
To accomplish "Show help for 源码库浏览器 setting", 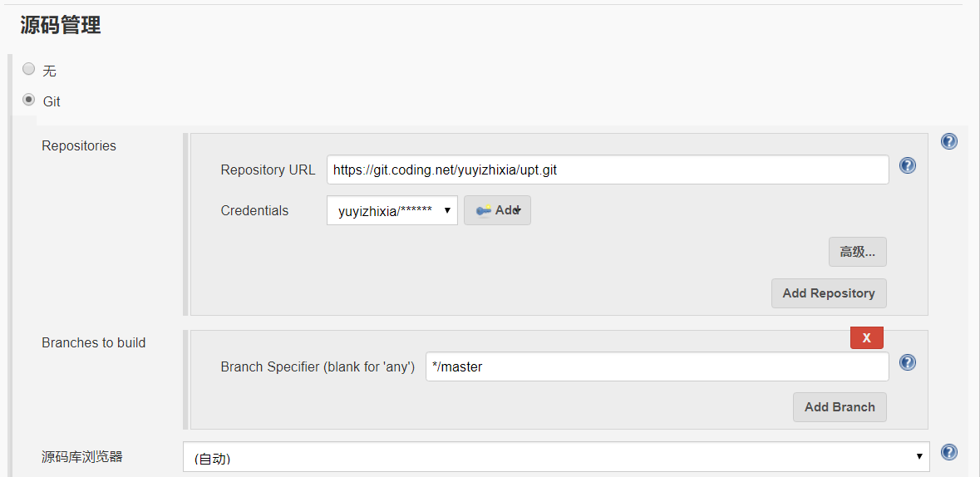I will coord(948,452).
